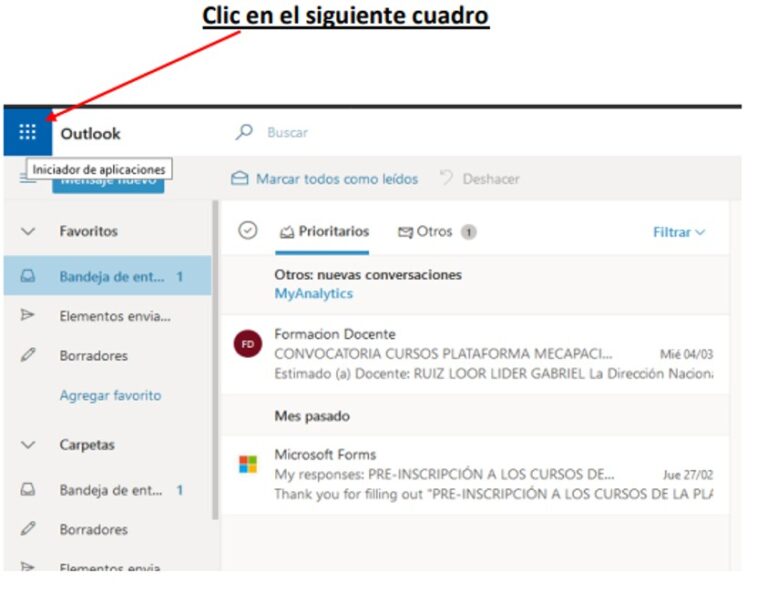
Task: Click the Microsoft Forms logo icon
Action: coord(248,464)
